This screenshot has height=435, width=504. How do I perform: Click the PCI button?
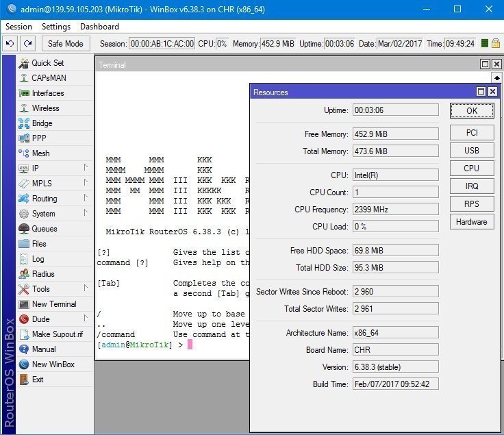click(472, 133)
